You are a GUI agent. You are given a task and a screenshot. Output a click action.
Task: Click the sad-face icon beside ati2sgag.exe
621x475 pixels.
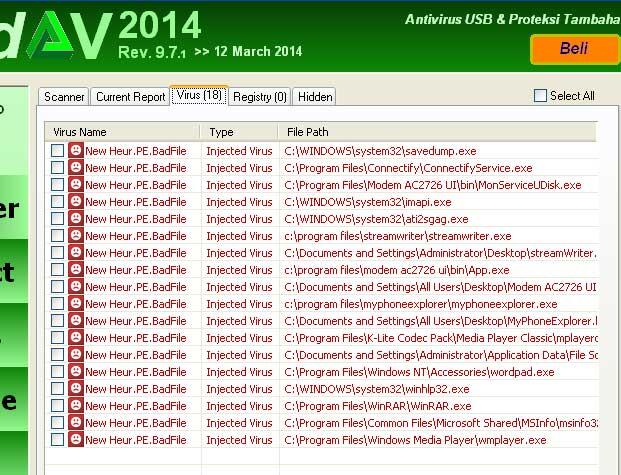click(x=76, y=219)
